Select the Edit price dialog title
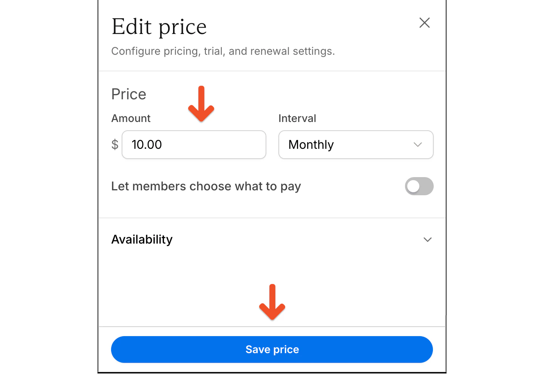 [159, 26]
